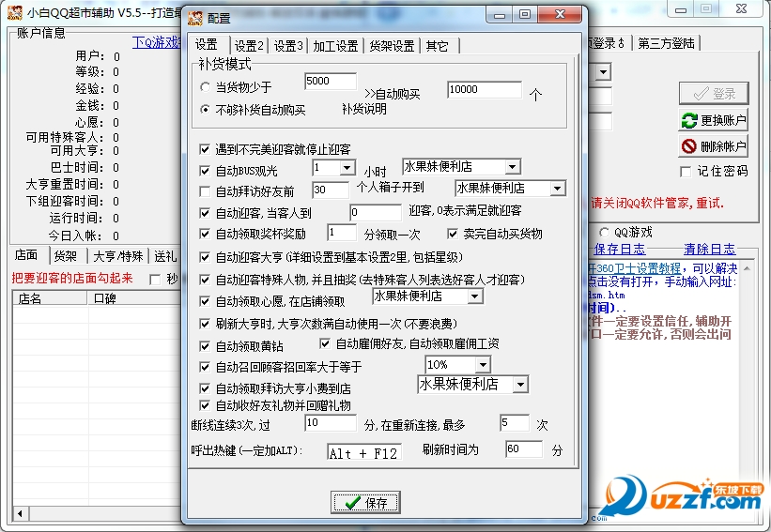Toggle 自动迎客大亨 checkbox

tap(205, 256)
